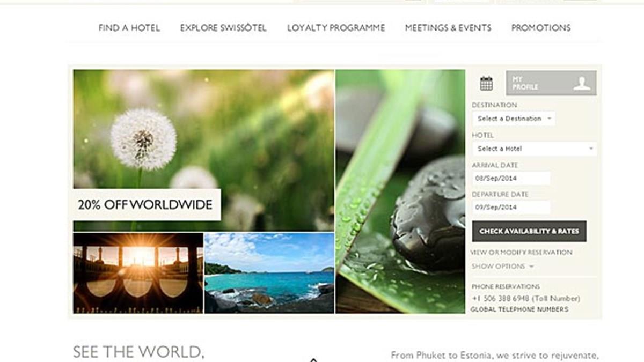Viewport: 644px width, 362px height.
Task: Open the calendar icon in booking panel
Action: click(x=486, y=83)
